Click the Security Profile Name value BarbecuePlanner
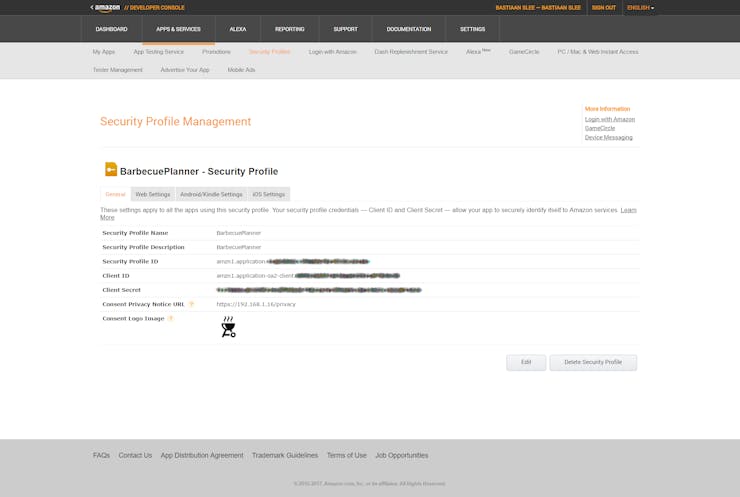This screenshot has height=497, width=740. pyautogui.click(x=239, y=233)
